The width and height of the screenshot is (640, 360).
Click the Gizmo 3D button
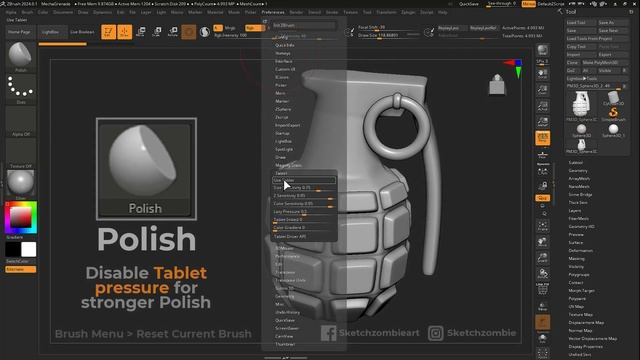click(x=189, y=32)
